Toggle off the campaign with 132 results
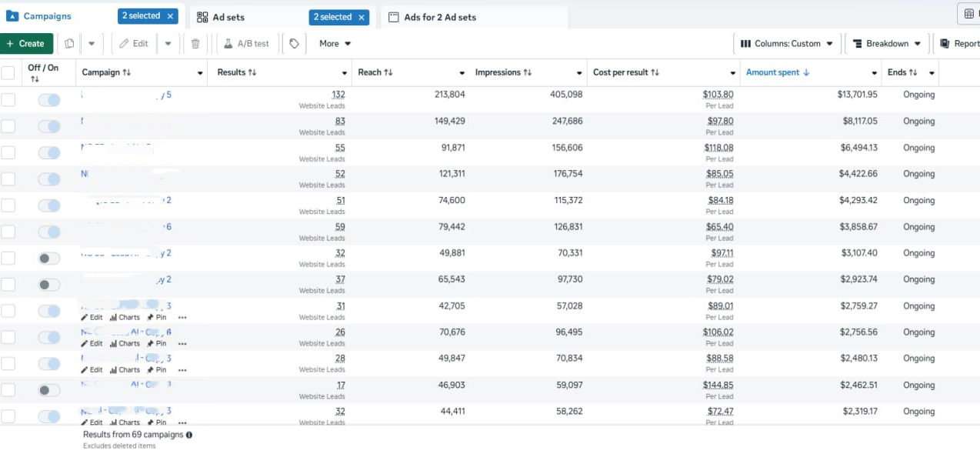This screenshot has height=454, width=980. [x=49, y=100]
